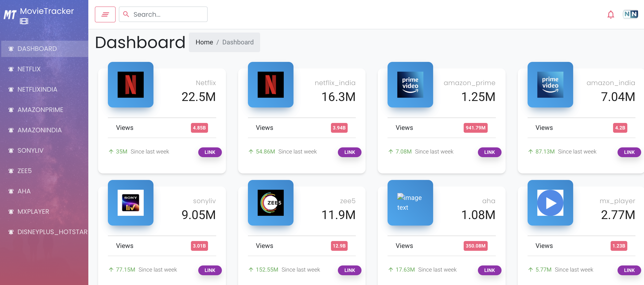
Task: Click the 3.94B views badge
Action: (339, 128)
